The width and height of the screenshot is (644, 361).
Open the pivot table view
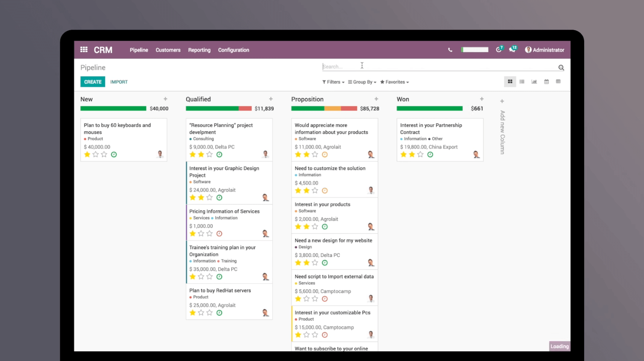(558, 81)
